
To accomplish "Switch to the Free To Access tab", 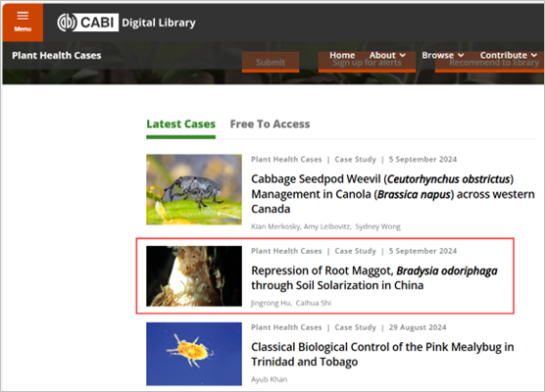I will 270,124.
